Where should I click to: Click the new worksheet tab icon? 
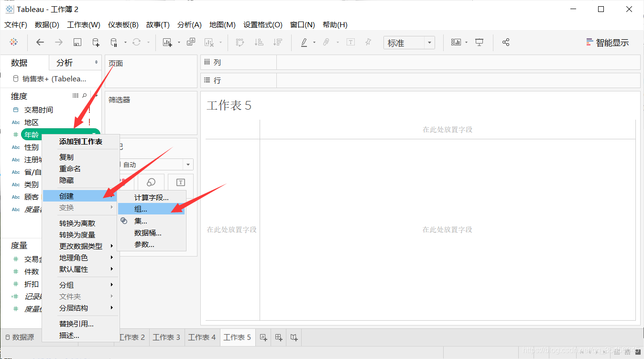pos(263,337)
